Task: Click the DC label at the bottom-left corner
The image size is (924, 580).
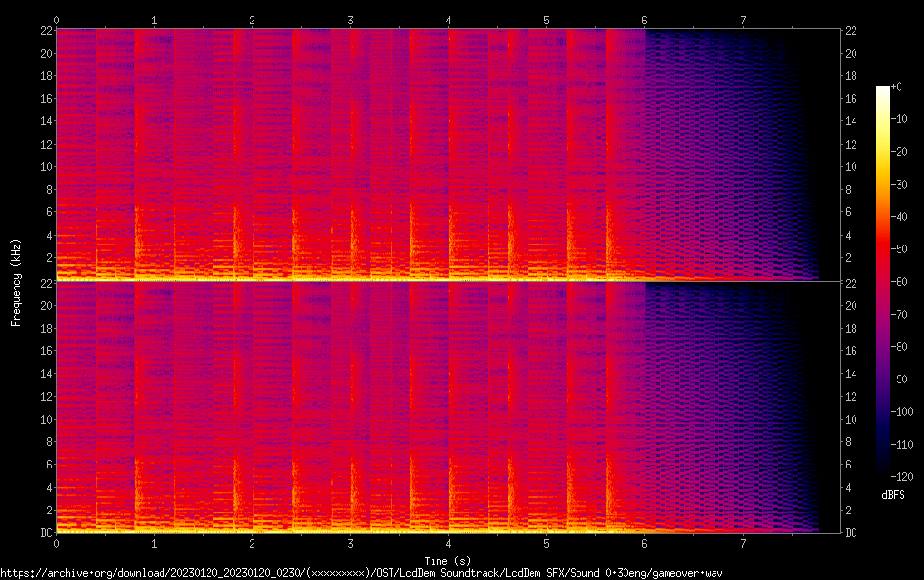Action: [x=43, y=533]
